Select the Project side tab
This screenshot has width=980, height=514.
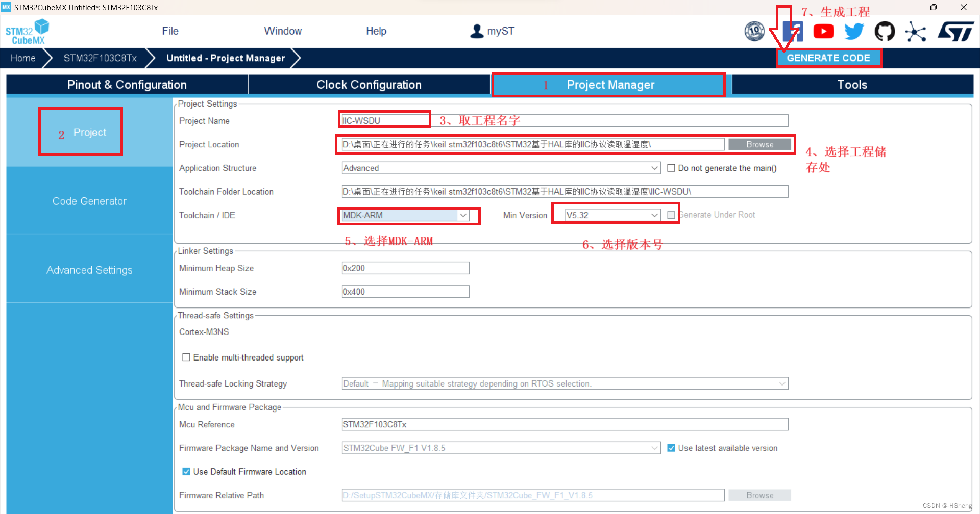point(89,132)
